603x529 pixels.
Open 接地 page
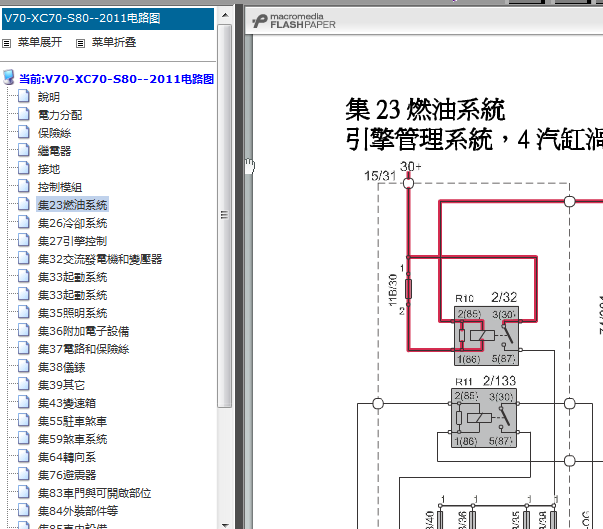[48, 169]
